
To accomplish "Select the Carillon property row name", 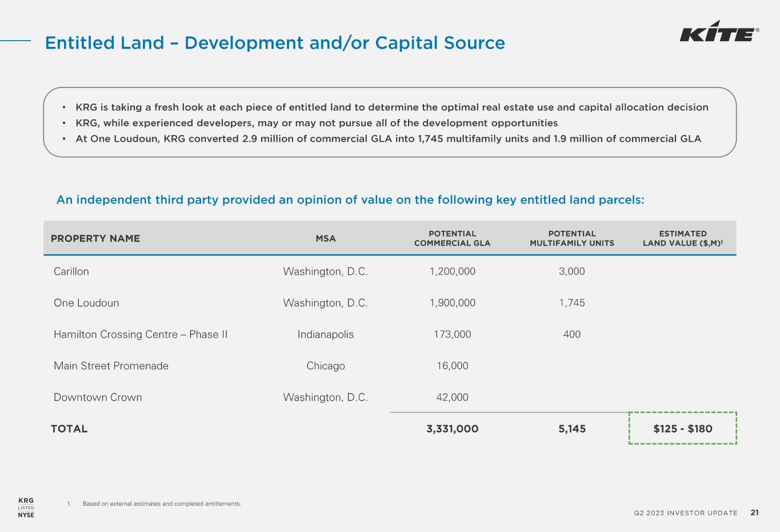I will coord(71,271).
